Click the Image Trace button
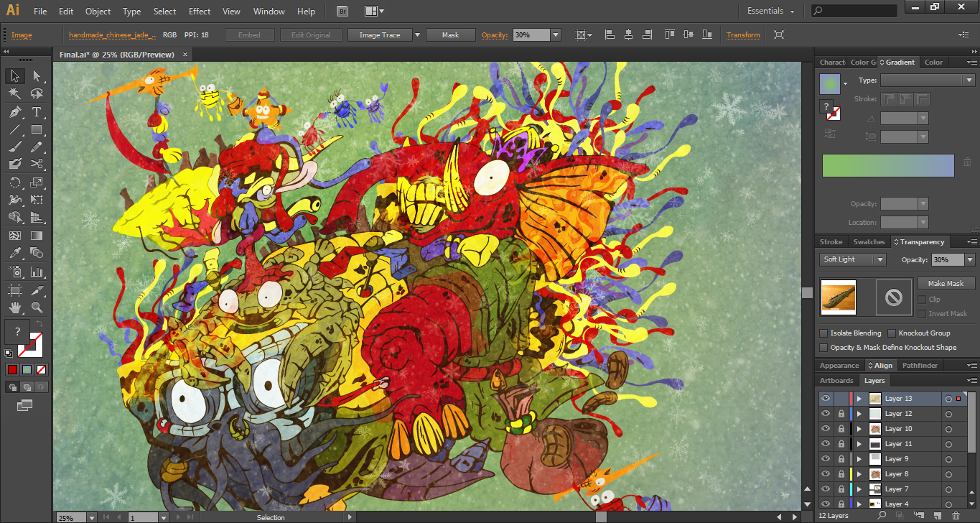The image size is (980, 523). (380, 34)
